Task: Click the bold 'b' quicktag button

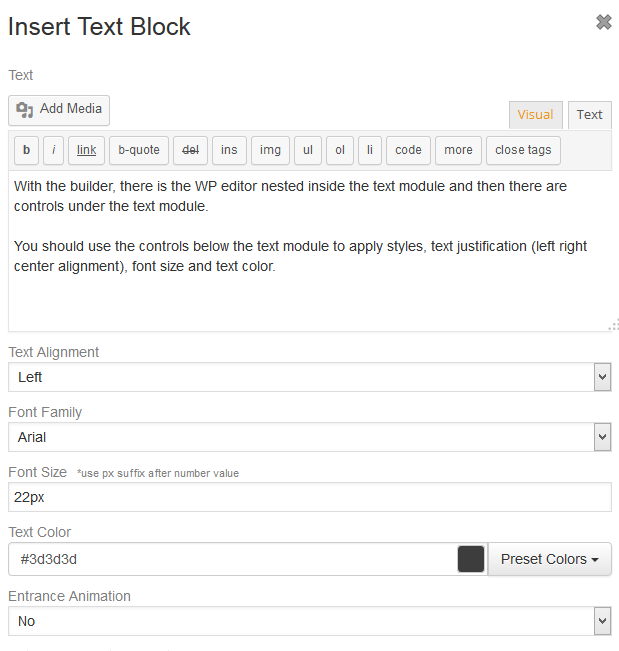Action: [26, 150]
